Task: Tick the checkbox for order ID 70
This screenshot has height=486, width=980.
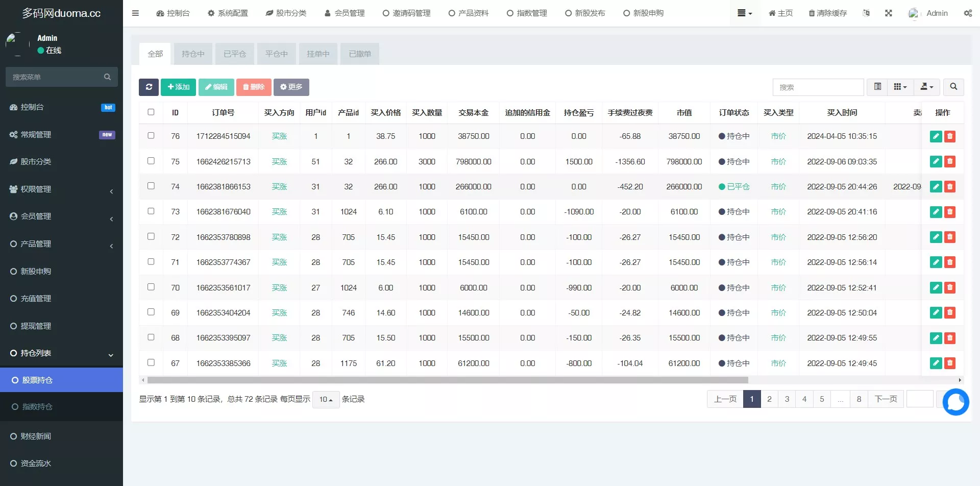Action: pyautogui.click(x=151, y=287)
